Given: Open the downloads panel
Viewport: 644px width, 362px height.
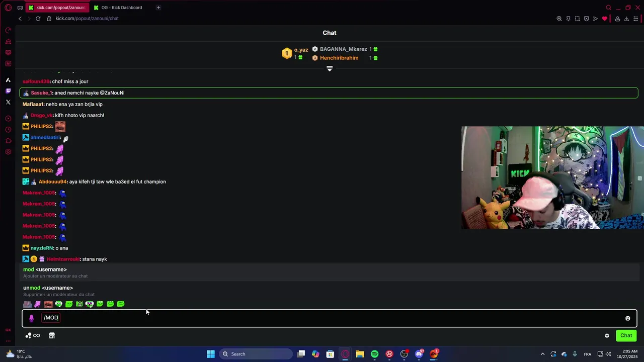Looking at the screenshot, I should tap(626, 19).
